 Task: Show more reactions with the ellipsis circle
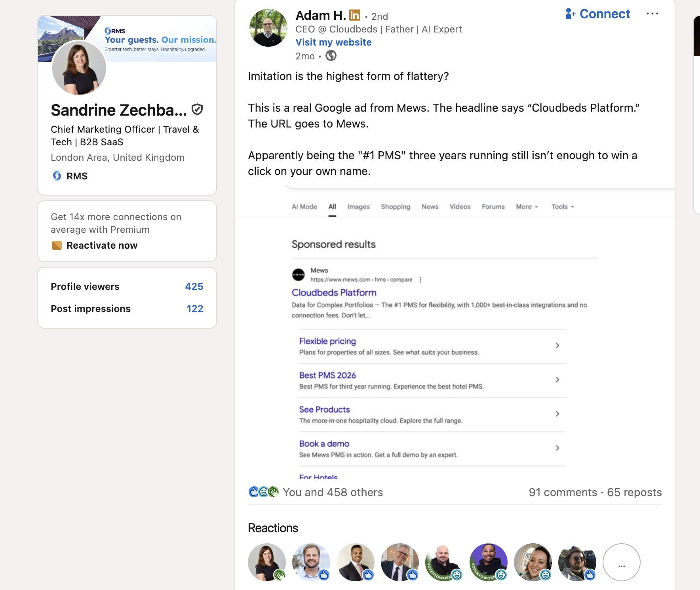(x=622, y=562)
